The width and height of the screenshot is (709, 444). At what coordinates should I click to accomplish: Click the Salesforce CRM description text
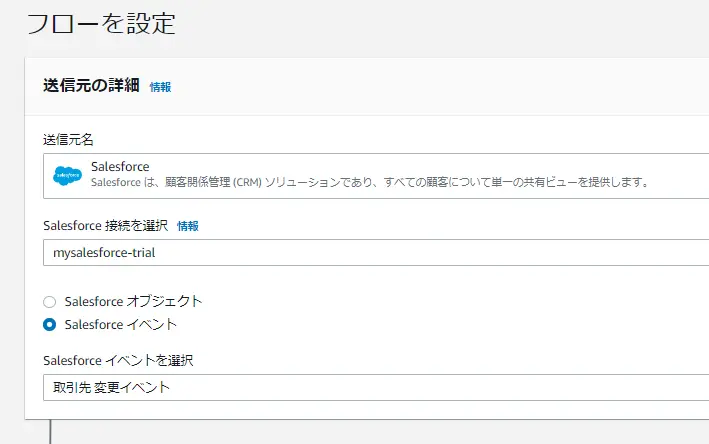[x=370, y=182]
